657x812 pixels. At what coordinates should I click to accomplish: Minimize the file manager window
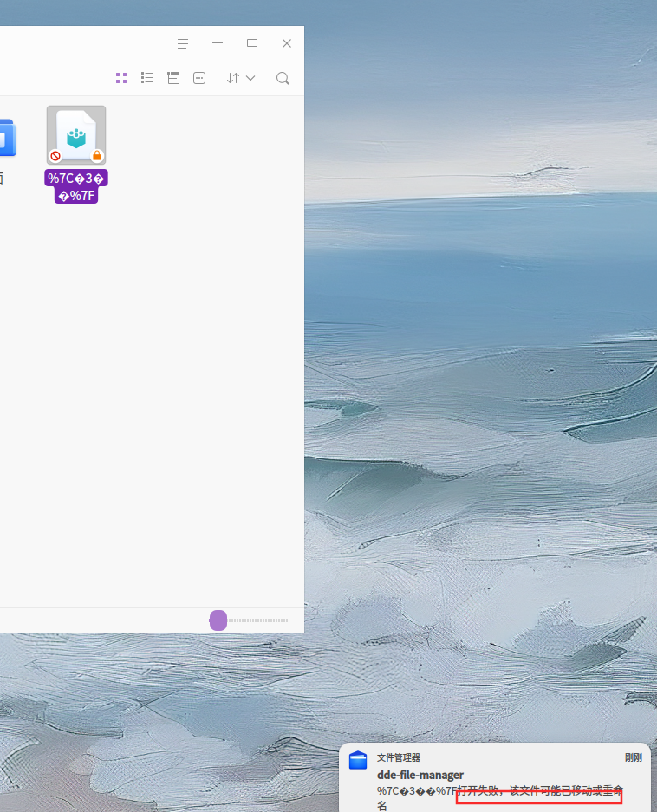218,43
